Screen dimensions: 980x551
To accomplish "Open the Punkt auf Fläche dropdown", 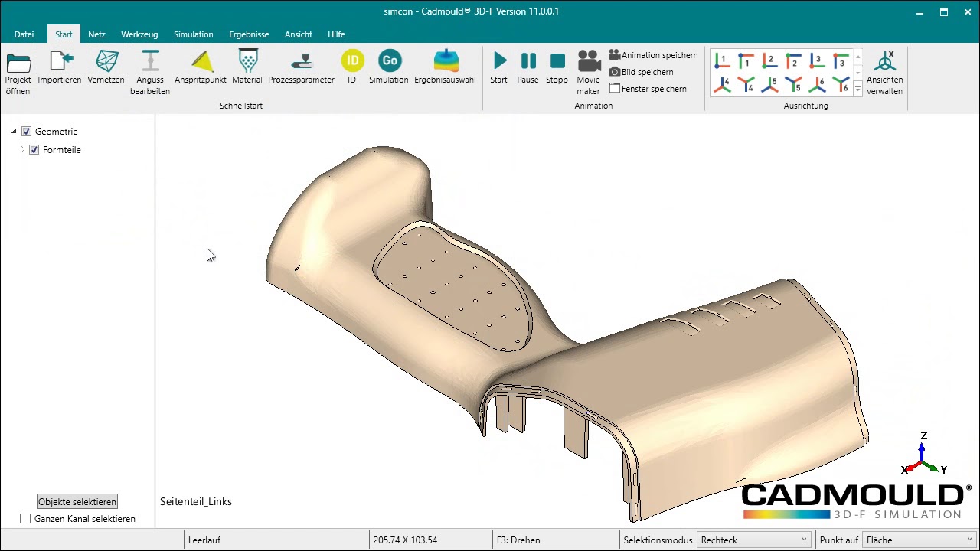I will pos(920,540).
